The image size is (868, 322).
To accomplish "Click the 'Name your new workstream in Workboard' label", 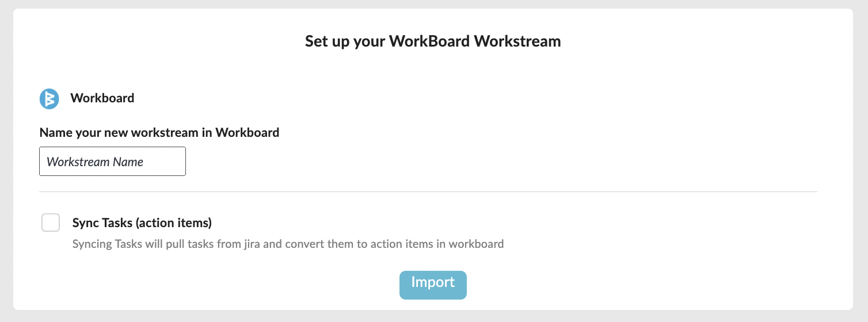I will pos(159,133).
